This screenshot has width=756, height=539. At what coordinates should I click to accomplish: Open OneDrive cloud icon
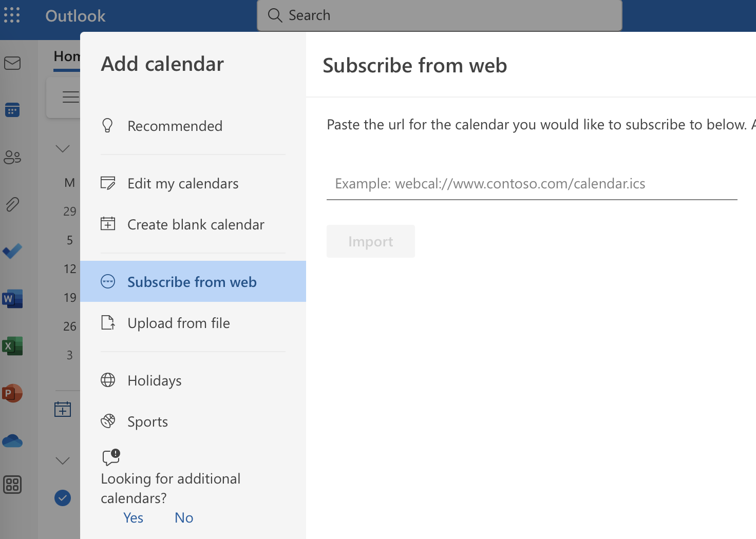coord(12,440)
